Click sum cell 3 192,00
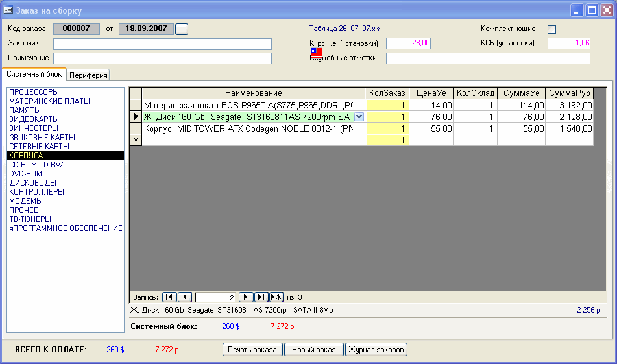The height and width of the screenshot is (364, 617). click(x=570, y=105)
